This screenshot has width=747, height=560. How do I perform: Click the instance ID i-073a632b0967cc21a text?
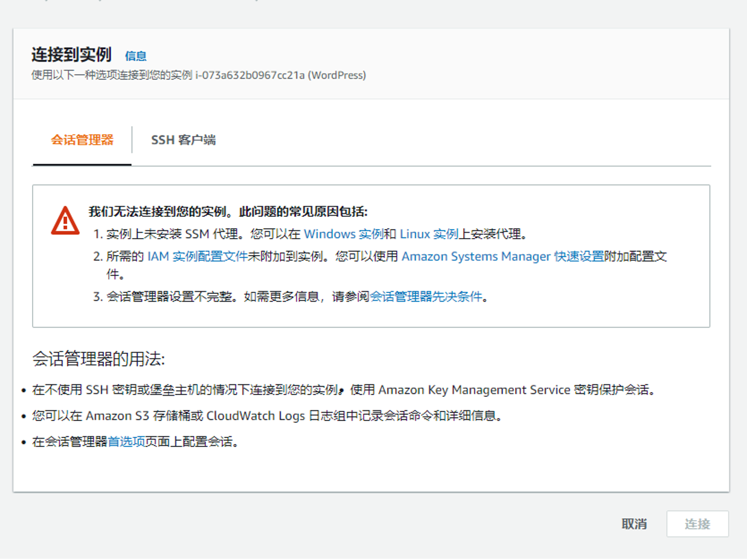click(251, 76)
